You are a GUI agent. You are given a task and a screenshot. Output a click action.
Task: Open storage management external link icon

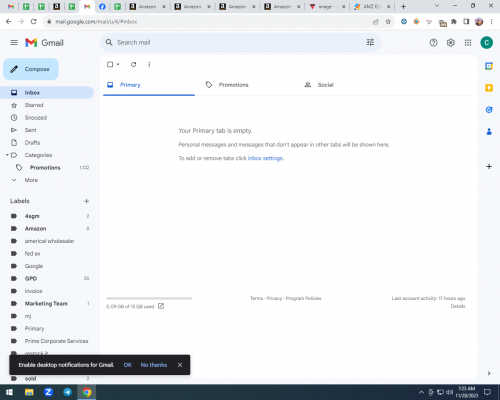tap(161, 306)
